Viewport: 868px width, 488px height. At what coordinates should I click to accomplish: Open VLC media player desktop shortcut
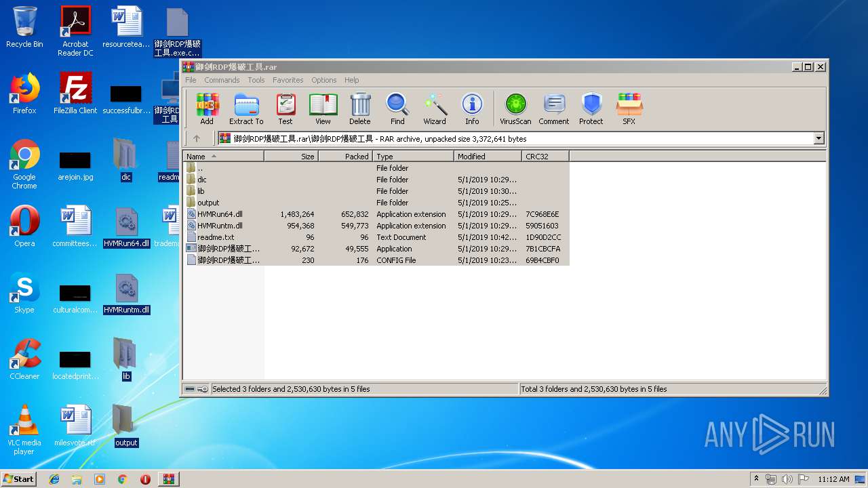click(24, 430)
